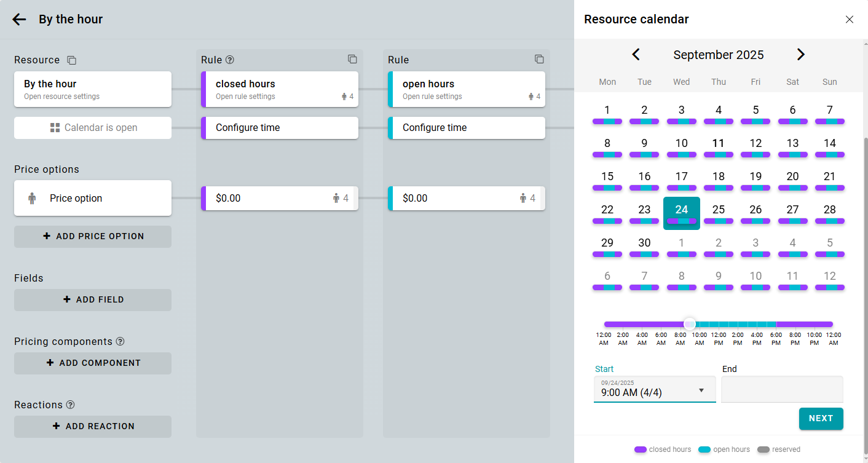
Task: Click the help icon next to Pricing components
Action: coord(120,342)
